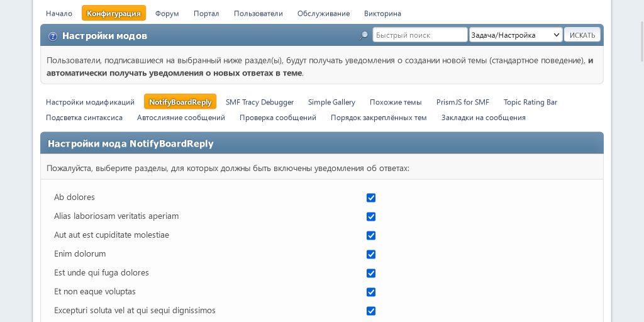Click the help question mark icon
Image resolution: width=644 pixels, height=322 pixels.
pos(53,36)
